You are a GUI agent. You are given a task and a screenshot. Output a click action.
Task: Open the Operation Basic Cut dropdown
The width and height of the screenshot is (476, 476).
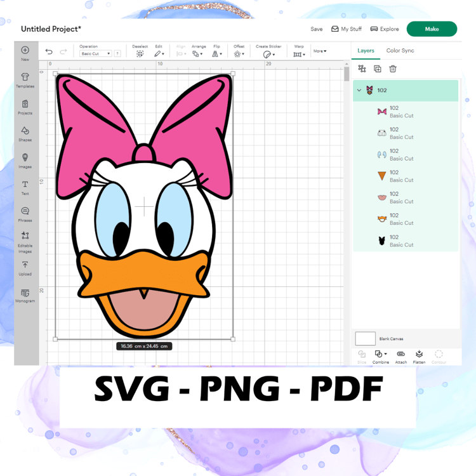[96, 54]
